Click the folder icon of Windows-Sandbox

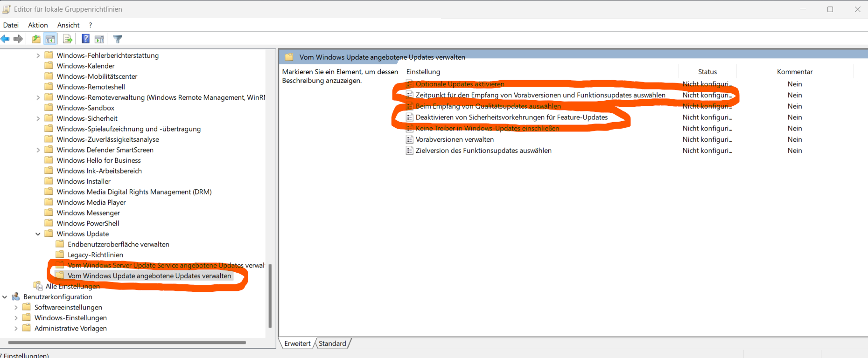49,108
